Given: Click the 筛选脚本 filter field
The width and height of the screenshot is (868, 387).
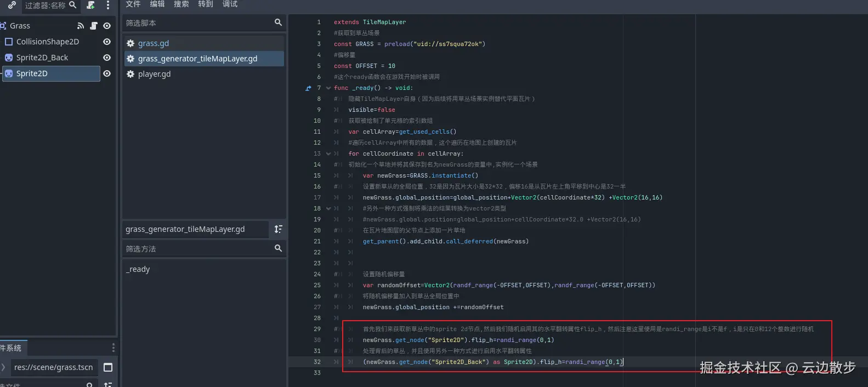Looking at the screenshot, I should (x=204, y=22).
